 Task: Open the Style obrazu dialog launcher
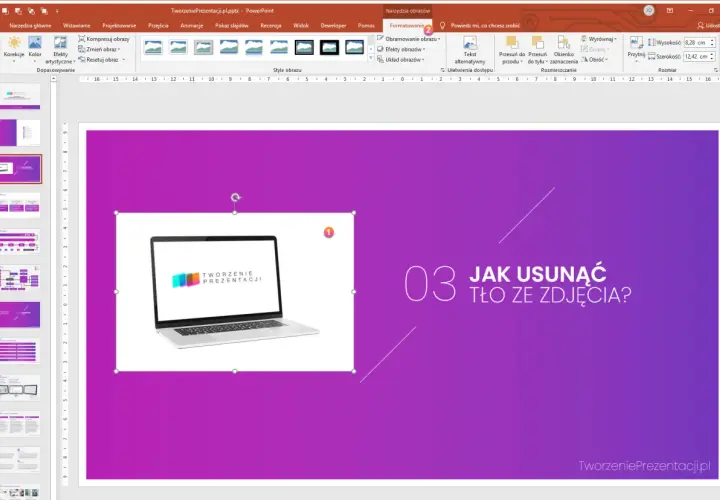tap(443, 70)
